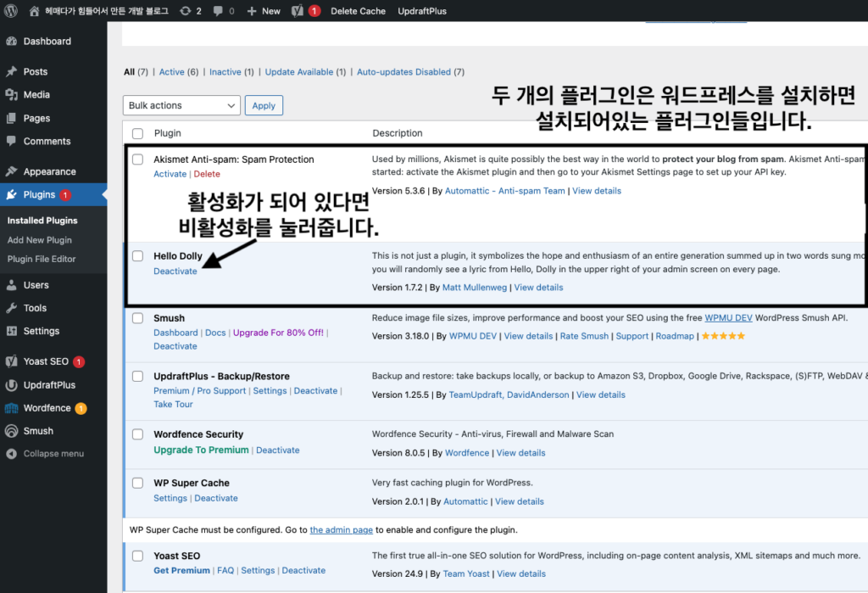Open Add New Plugin submenu item
The width and height of the screenshot is (868, 593).
39,240
